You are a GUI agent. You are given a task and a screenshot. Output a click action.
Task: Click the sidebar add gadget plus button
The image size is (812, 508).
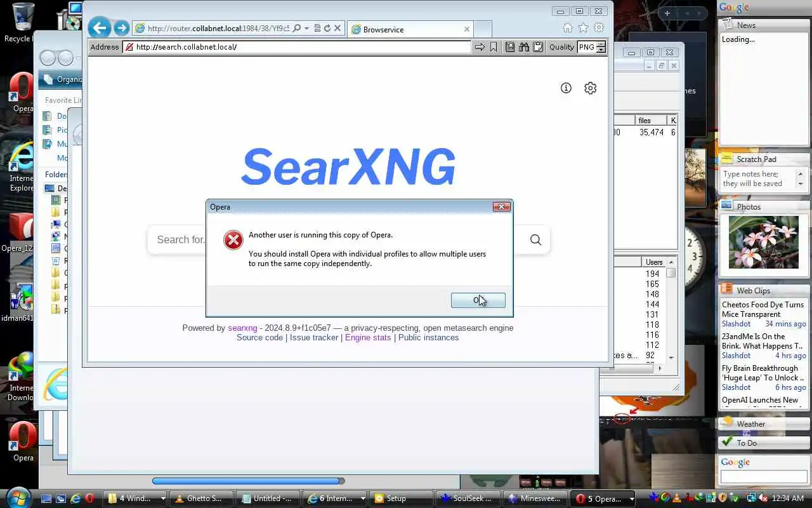tap(667, 13)
